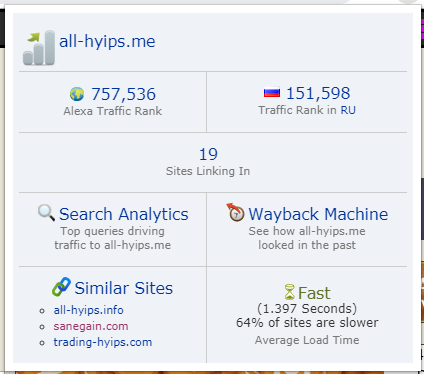Open the all-hyips.me site title link
The image size is (424, 374).
pos(107,41)
